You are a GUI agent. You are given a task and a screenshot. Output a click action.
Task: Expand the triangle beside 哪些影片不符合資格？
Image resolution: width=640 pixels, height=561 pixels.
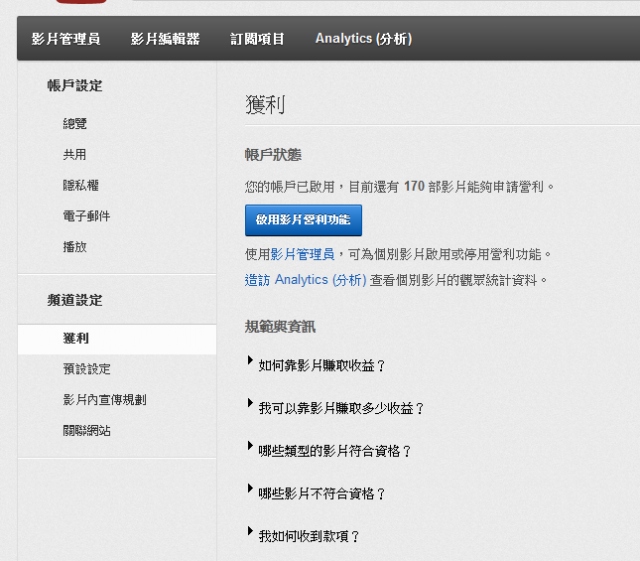pyautogui.click(x=250, y=488)
